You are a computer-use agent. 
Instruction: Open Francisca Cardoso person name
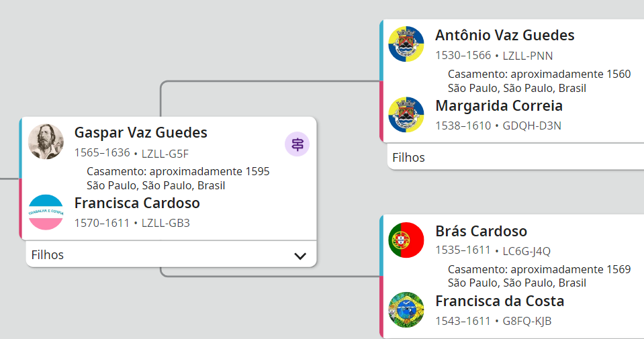137,203
